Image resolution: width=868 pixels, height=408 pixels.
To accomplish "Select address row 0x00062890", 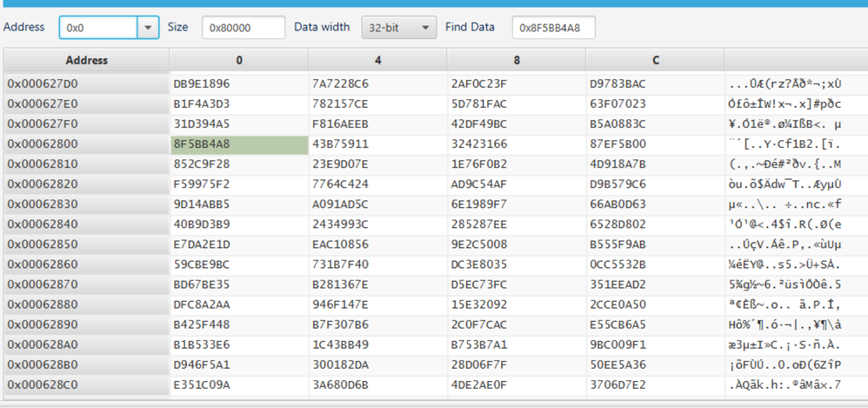I will (87, 324).
